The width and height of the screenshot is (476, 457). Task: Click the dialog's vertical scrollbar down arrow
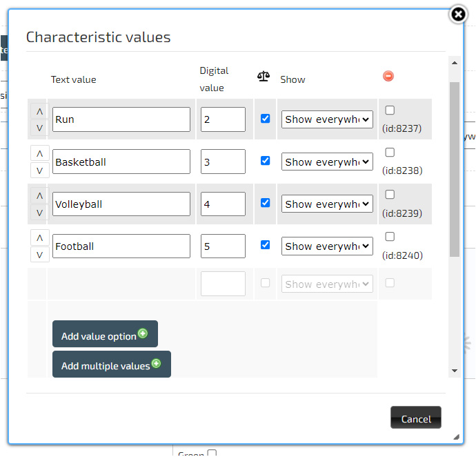click(x=454, y=371)
